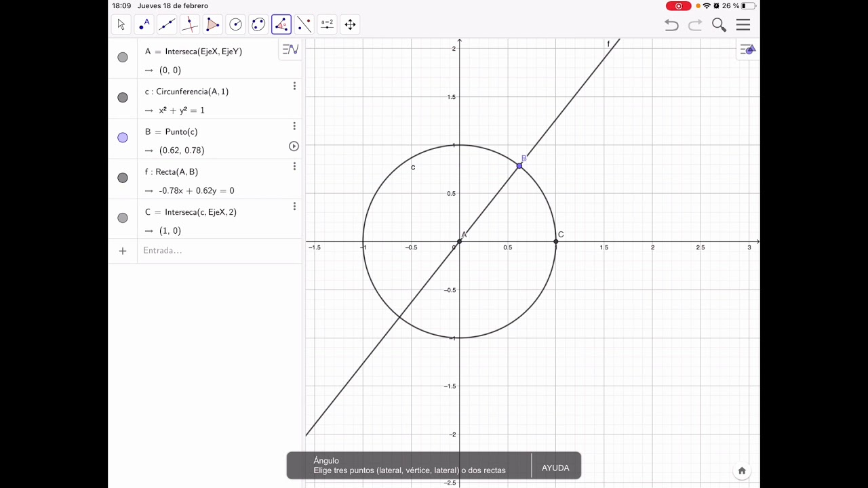Tap the clock showing 18:09
The height and width of the screenshot is (488, 868).
121,6
